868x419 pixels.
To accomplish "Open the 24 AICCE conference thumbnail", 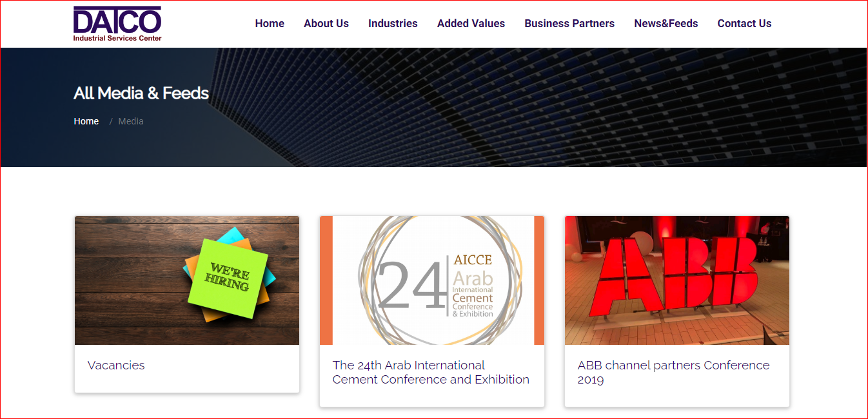I will coord(432,280).
